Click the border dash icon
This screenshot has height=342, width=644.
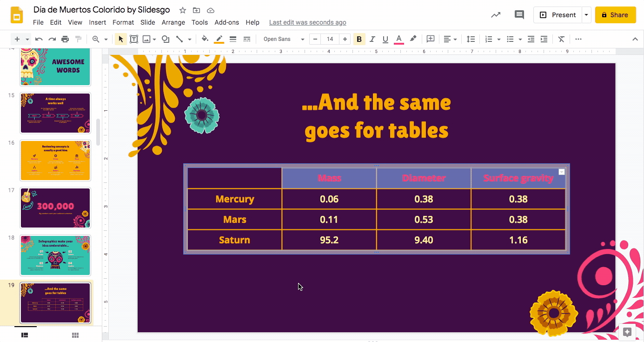[x=247, y=39]
